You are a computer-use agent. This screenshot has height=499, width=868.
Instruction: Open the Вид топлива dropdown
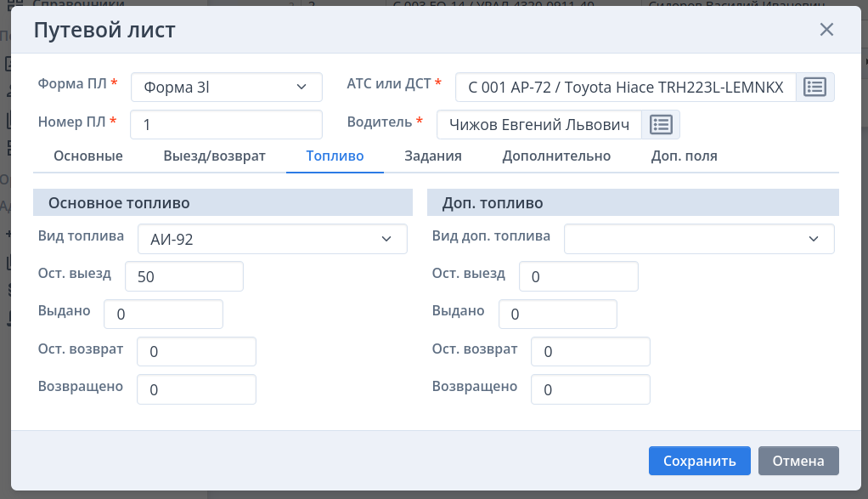pos(272,239)
